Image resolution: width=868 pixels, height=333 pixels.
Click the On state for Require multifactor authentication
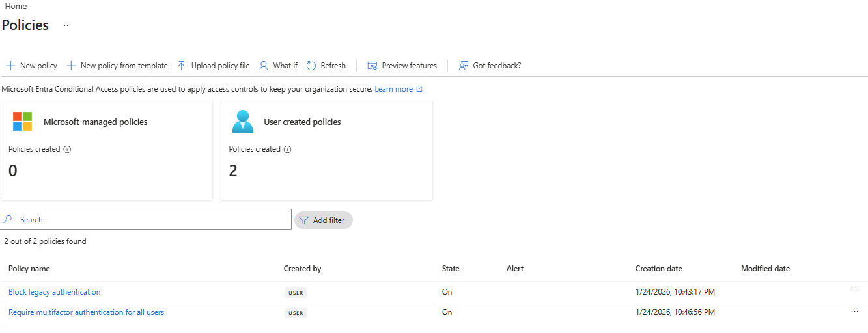pos(447,312)
